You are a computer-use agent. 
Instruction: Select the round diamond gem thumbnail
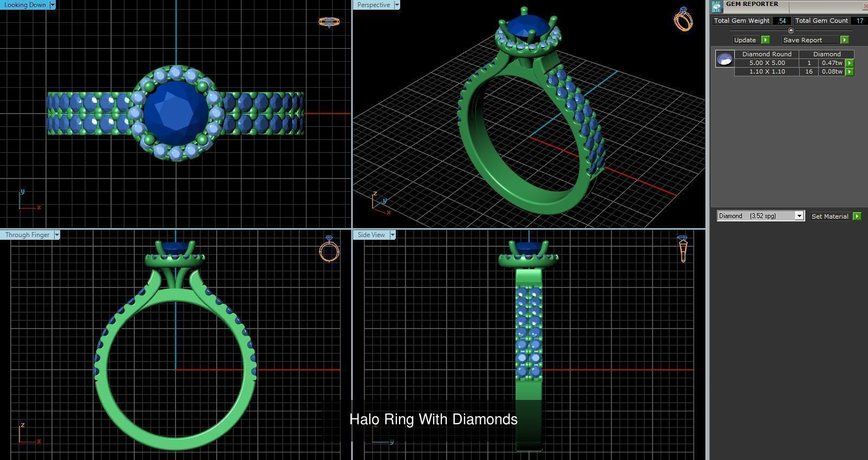click(725, 58)
